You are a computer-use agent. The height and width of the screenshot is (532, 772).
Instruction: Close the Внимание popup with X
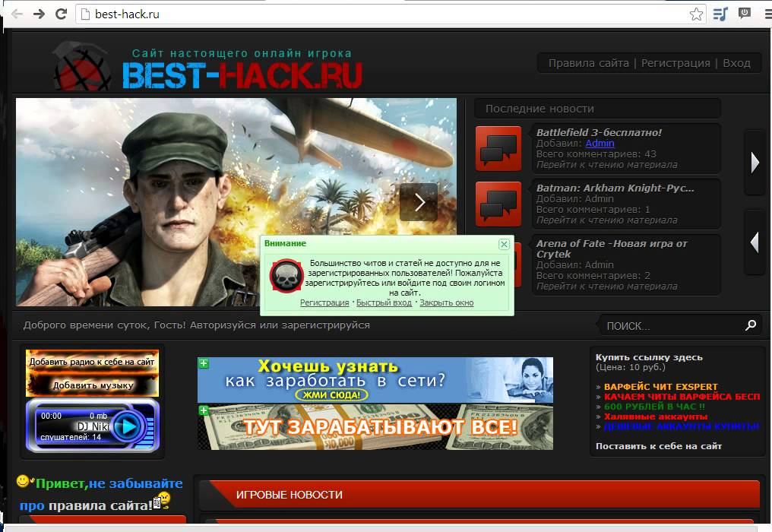[504, 244]
